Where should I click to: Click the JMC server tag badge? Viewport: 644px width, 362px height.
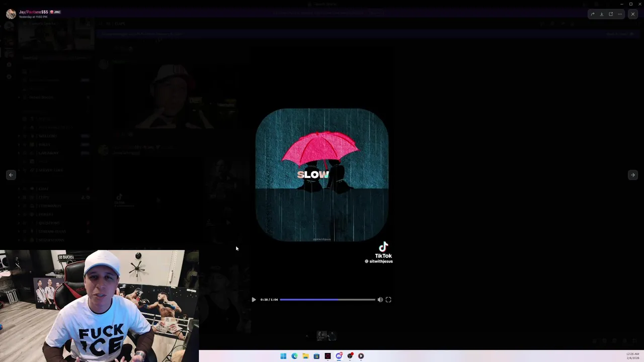pos(55,12)
